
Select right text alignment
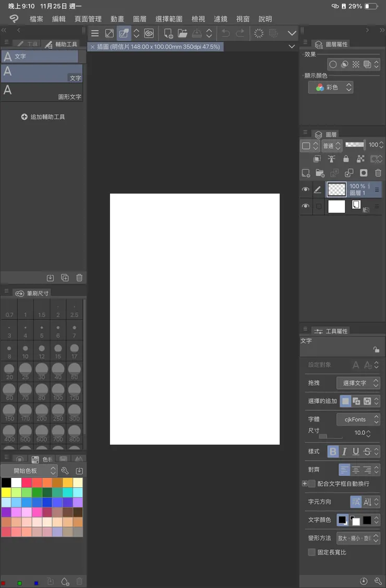point(367,470)
